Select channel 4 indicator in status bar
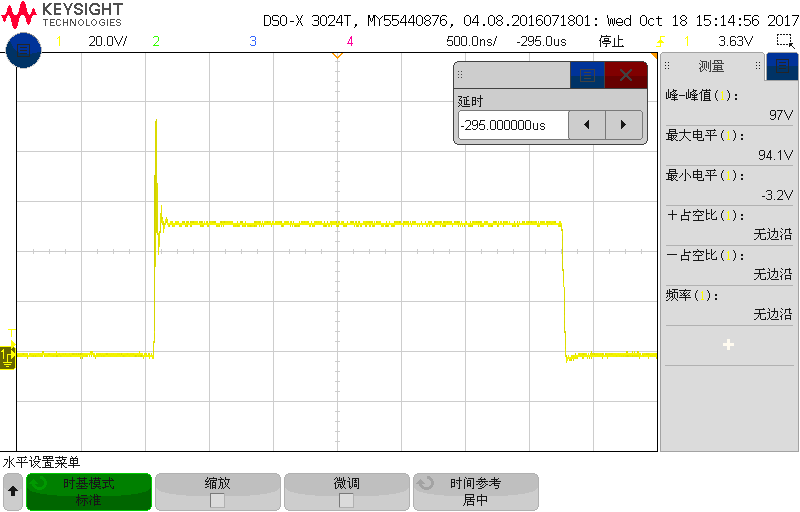Image resolution: width=800 pixels, height=512 pixels. click(349, 41)
